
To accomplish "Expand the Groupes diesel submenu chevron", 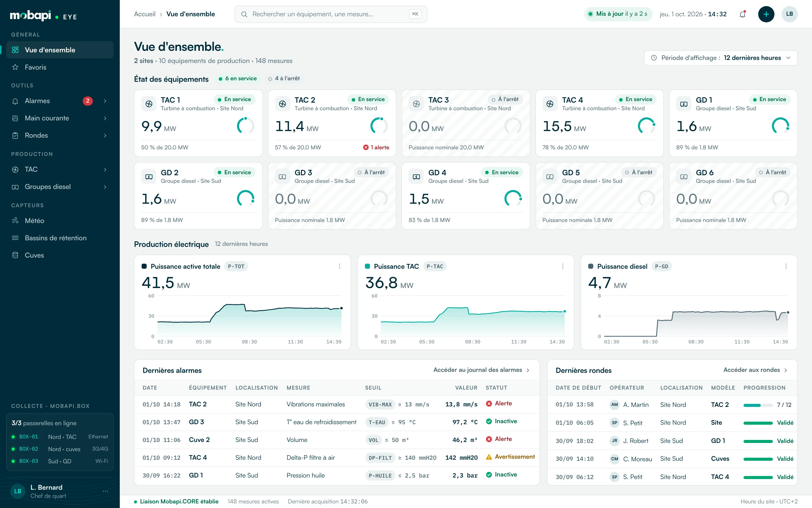I will (x=105, y=187).
